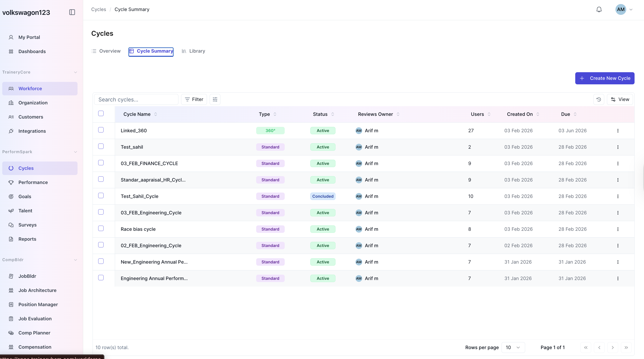The image size is (644, 359).
Task: Collapse the sidebar panel icon
Action: [72, 12]
